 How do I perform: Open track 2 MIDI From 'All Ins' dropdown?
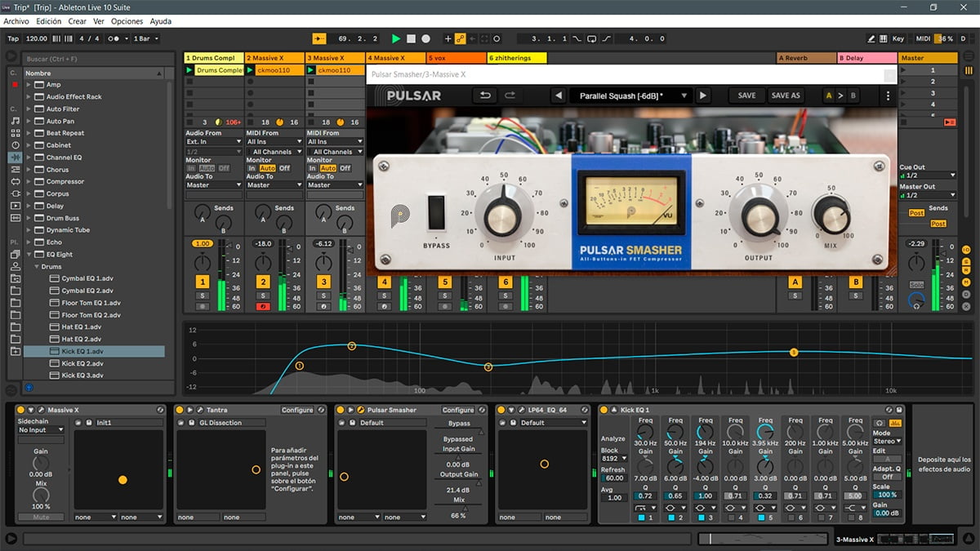point(274,142)
